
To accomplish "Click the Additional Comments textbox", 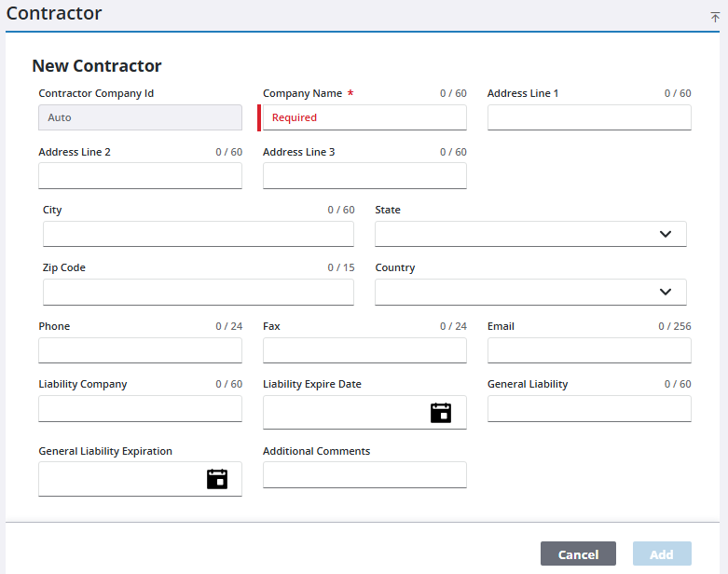I will point(364,475).
